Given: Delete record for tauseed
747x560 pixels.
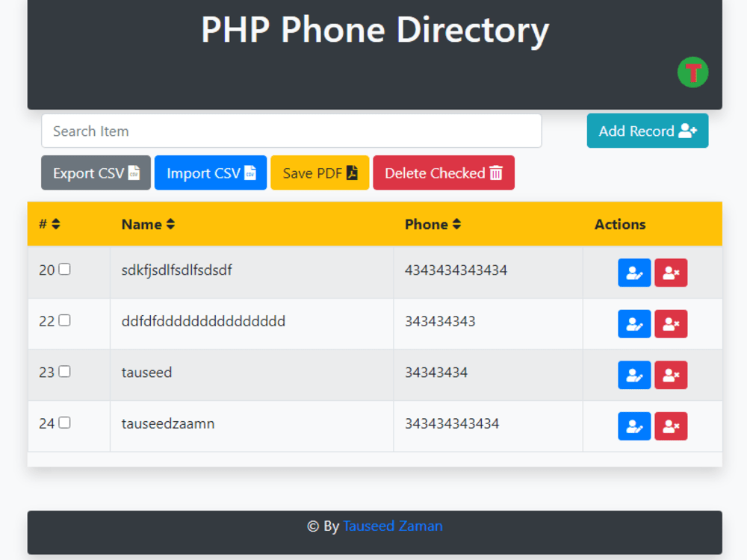Looking at the screenshot, I should point(671,375).
